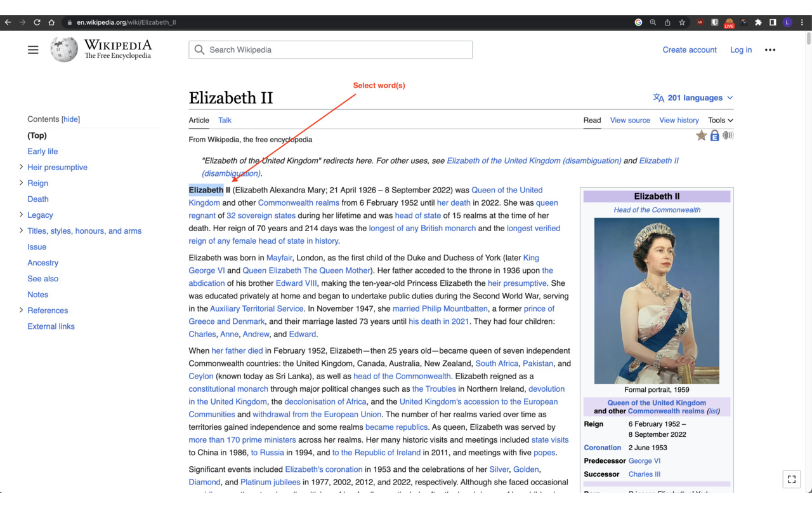Open the 201 languages dropdown

(693, 97)
